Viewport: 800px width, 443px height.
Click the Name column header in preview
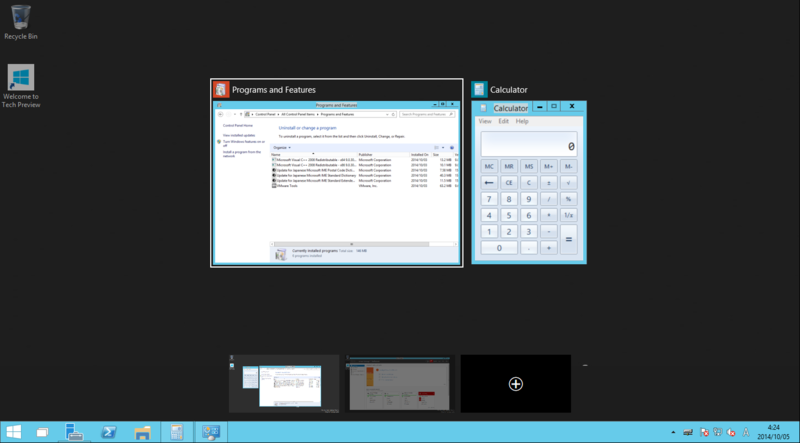coord(313,155)
